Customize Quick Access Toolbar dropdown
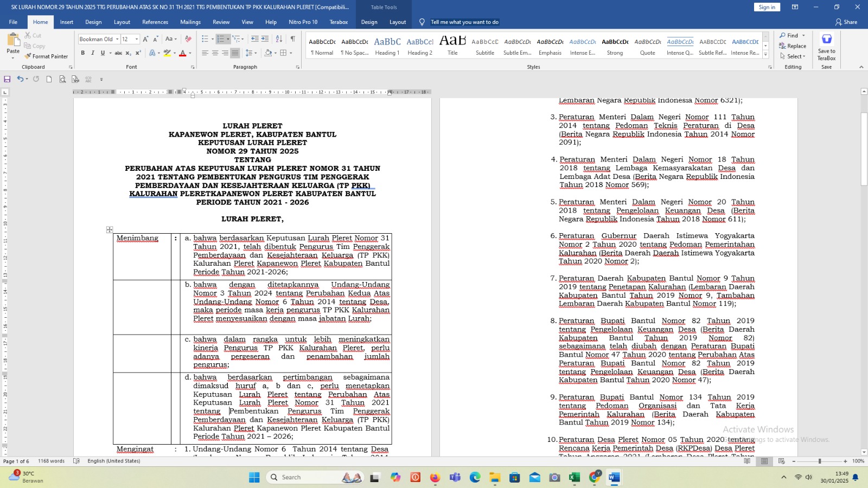Screen dimensions: 868x488 pyautogui.click(x=101, y=79)
